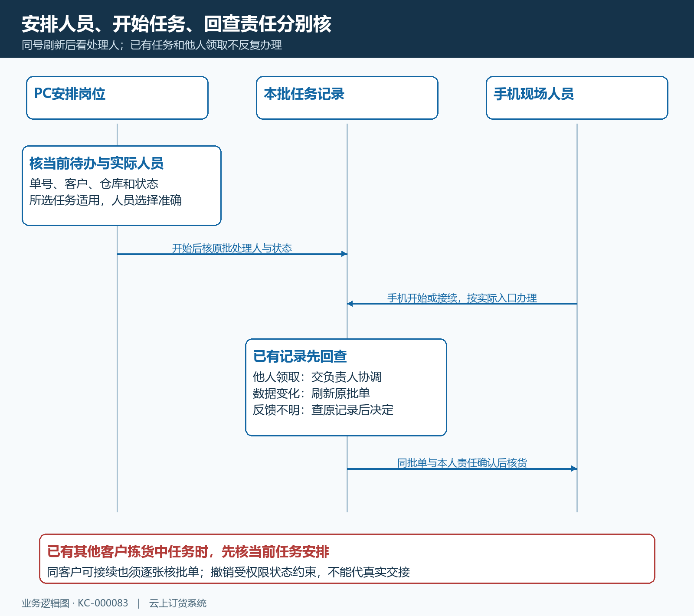Click the main title 安排人员、开始任务、回查责任分别核
This screenshot has width=694, height=616.
177,24
